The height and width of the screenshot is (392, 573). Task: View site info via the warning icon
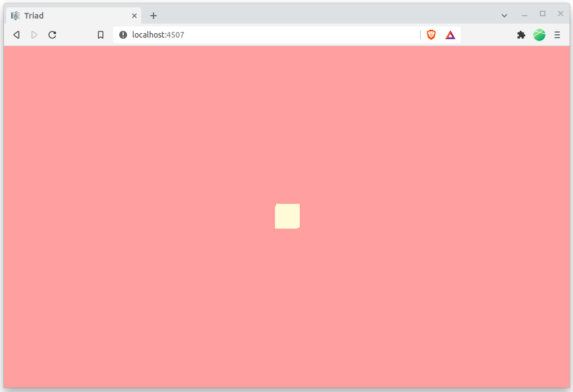(x=123, y=35)
